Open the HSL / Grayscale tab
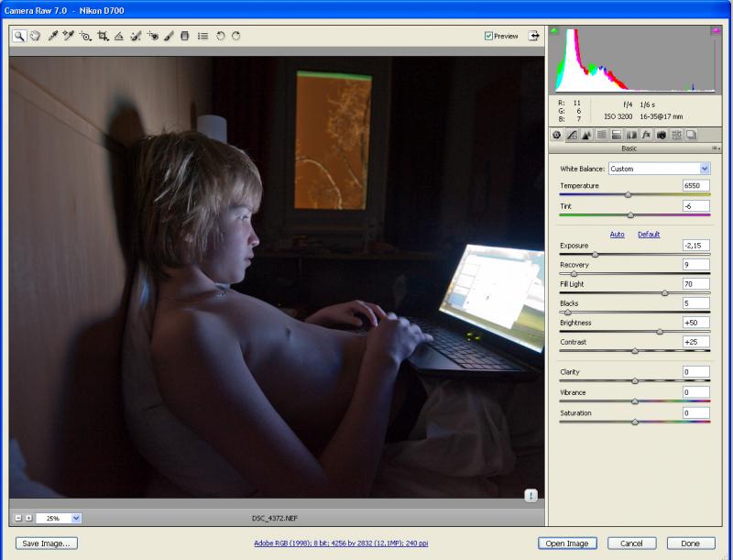This screenshot has width=733, height=560. 602,135
